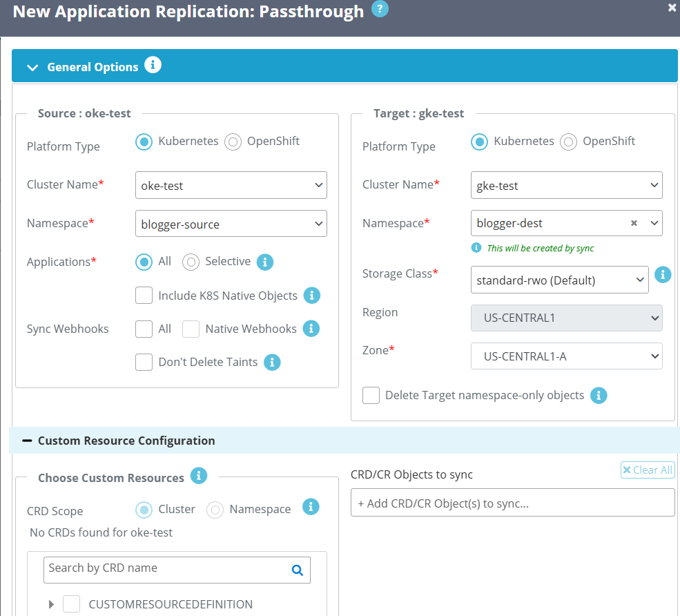
Task: Enable Include K8S Native Objects checkbox
Action: point(144,296)
